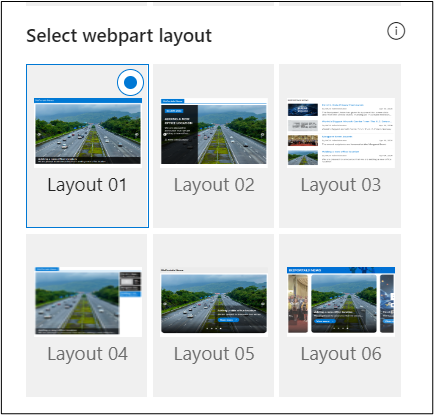Click the Layout 04 text label
Viewport: 434px width, 415px height.
coord(87,354)
